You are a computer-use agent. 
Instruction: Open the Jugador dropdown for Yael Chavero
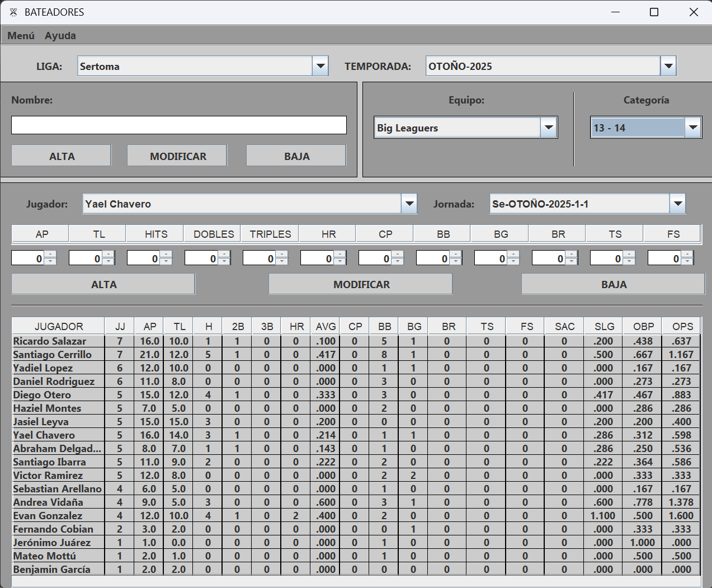pyautogui.click(x=409, y=204)
